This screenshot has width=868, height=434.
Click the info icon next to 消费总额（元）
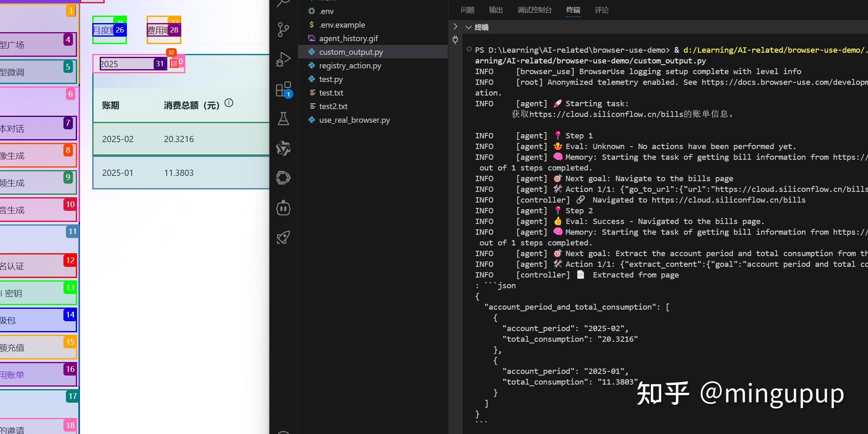(x=229, y=103)
